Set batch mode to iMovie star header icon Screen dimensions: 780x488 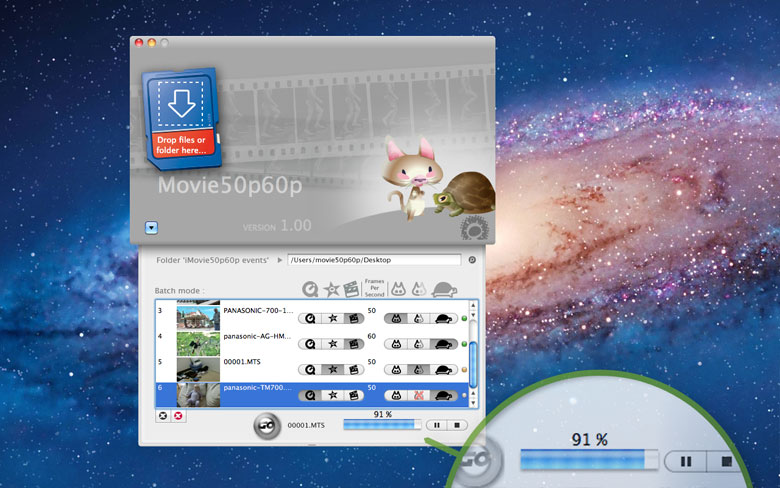click(x=331, y=289)
